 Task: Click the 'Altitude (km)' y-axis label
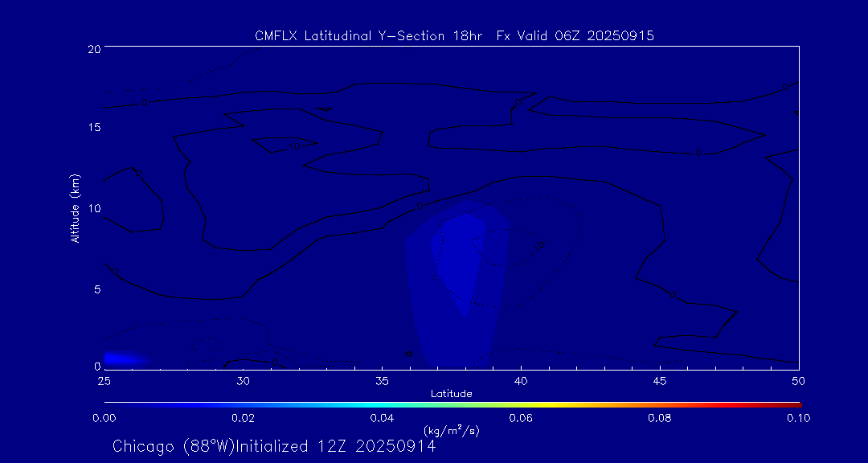(76, 207)
